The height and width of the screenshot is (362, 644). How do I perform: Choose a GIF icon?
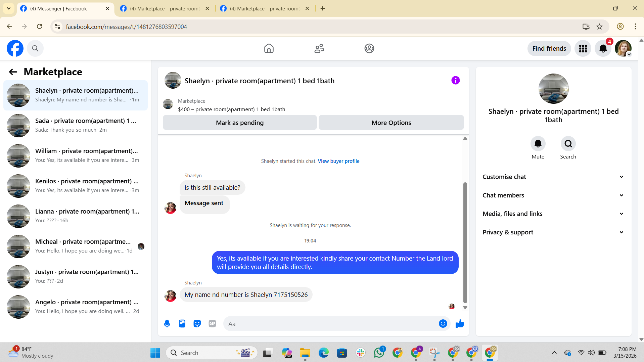[x=212, y=324]
